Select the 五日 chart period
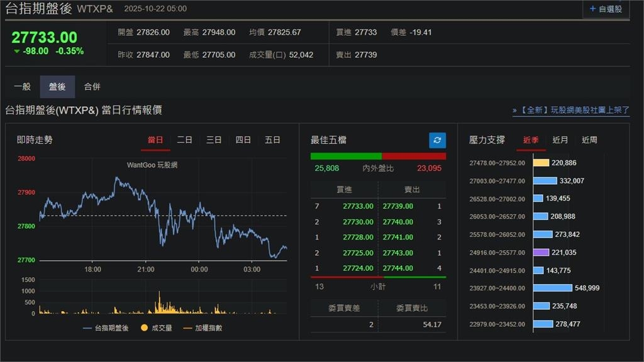The height and width of the screenshot is (362, 644). coord(272,140)
